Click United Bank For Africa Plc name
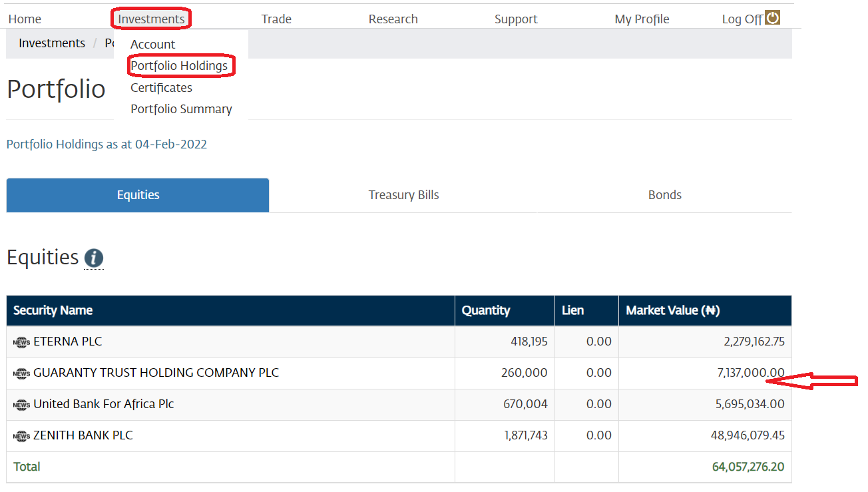The width and height of the screenshot is (868, 492). (x=103, y=404)
